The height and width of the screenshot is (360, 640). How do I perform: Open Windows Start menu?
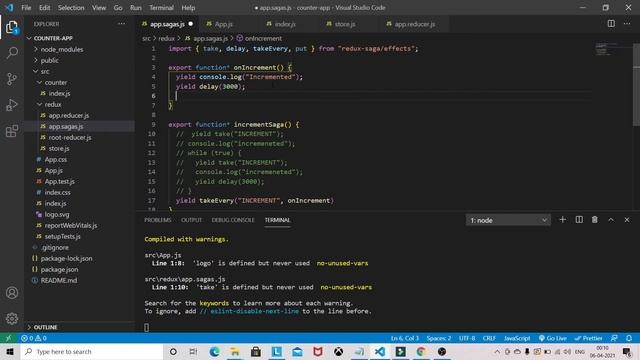tap(10, 351)
